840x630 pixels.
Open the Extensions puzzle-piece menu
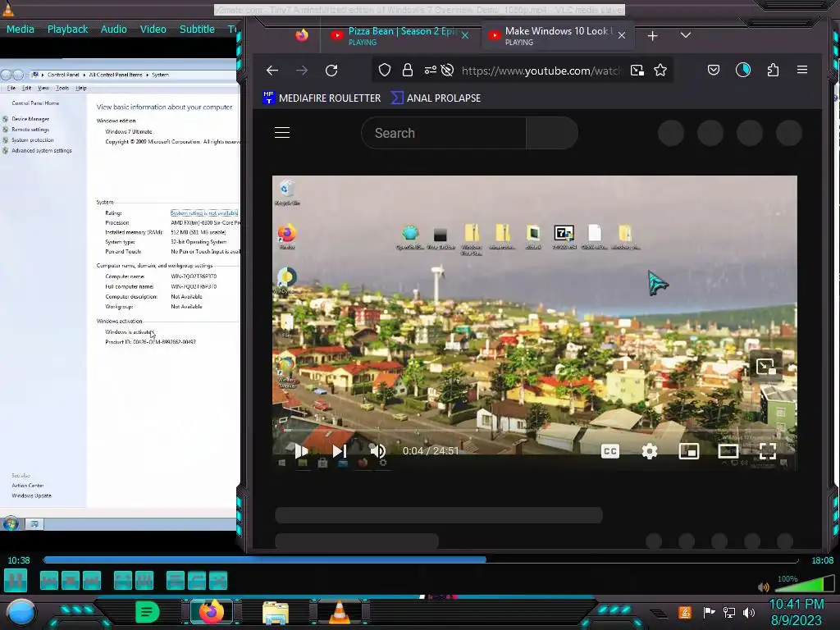(773, 71)
